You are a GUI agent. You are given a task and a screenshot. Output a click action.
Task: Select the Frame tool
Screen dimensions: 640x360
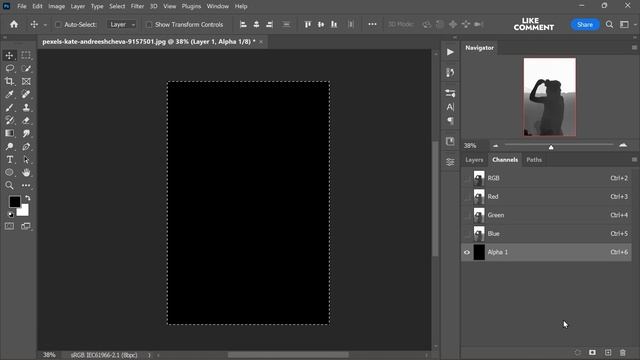tap(26, 81)
